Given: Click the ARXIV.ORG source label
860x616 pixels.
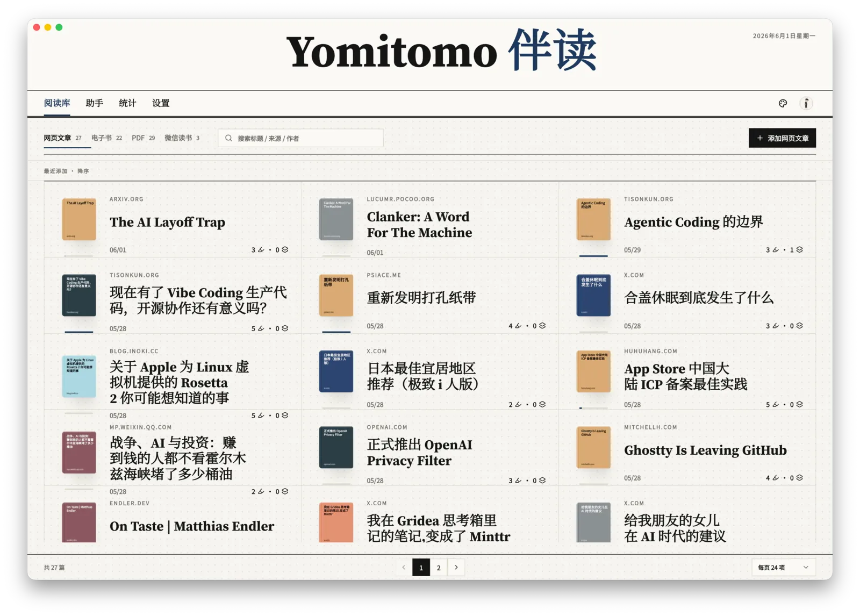Looking at the screenshot, I should coord(126,199).
